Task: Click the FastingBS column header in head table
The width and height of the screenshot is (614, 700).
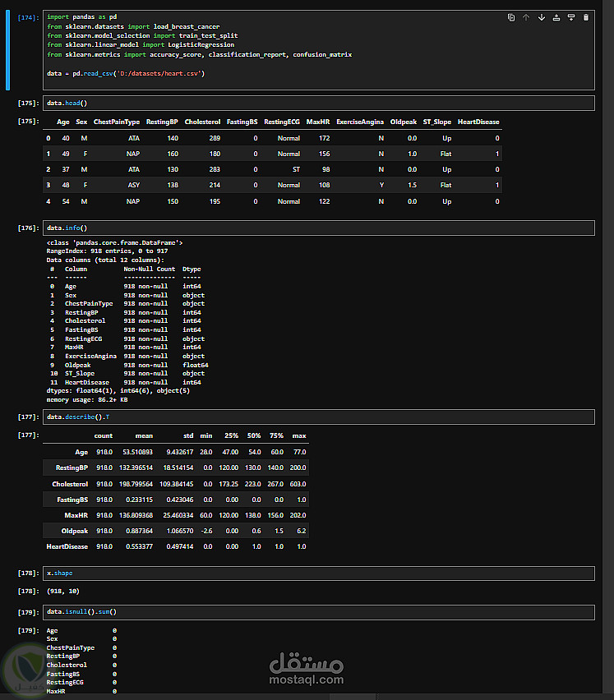Action: click(242, 122)
